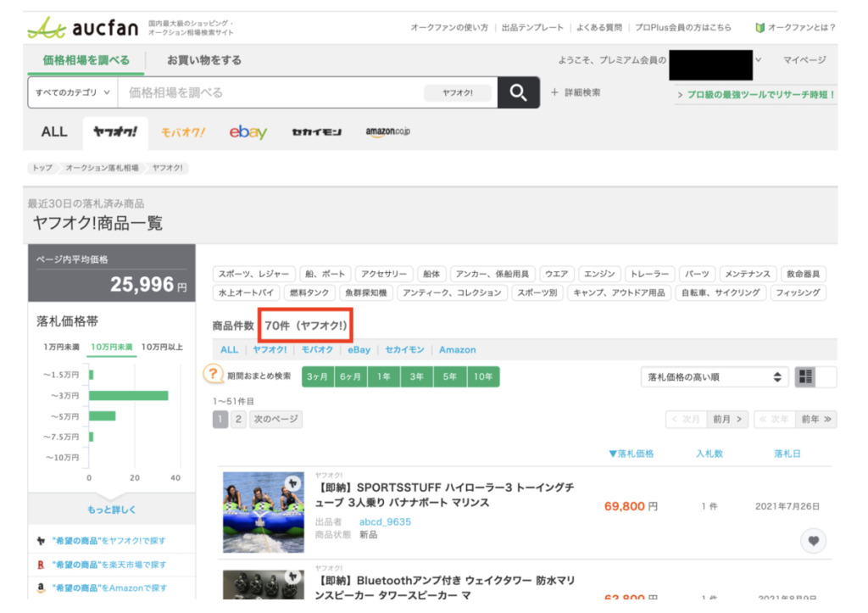Viewport: 868px width, 613px height.
Task: Select the amazon.co.jp logo tab
Action: 387,132
